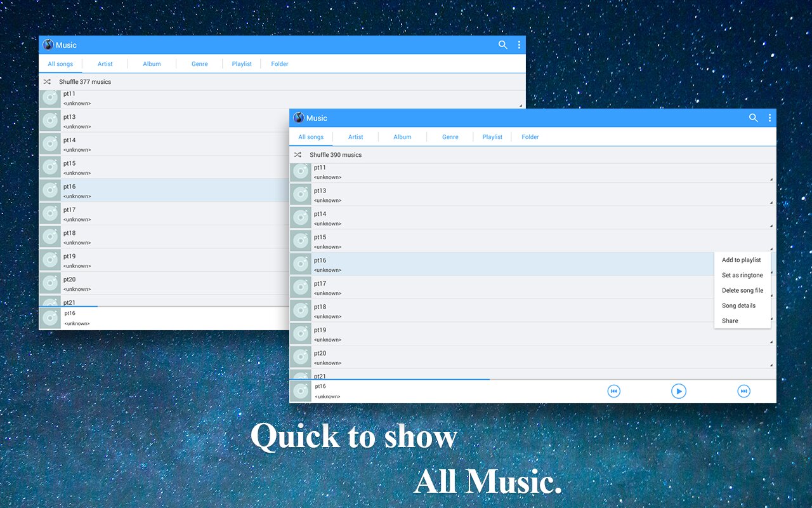Open the three-dot overflow menu in the front Music window
Viewport: 812px width, 508px height.
(769, 118)
